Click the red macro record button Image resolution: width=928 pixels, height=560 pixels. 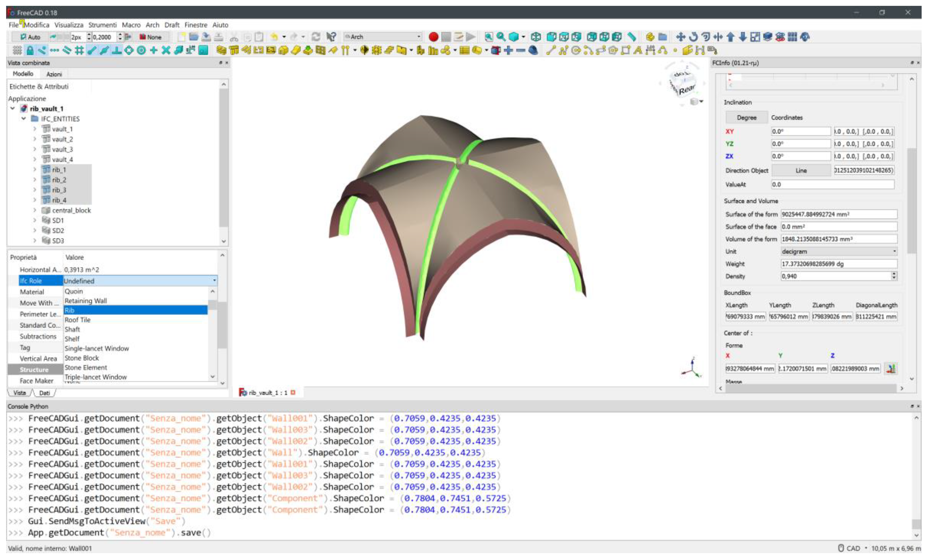[x=433, y=37]
